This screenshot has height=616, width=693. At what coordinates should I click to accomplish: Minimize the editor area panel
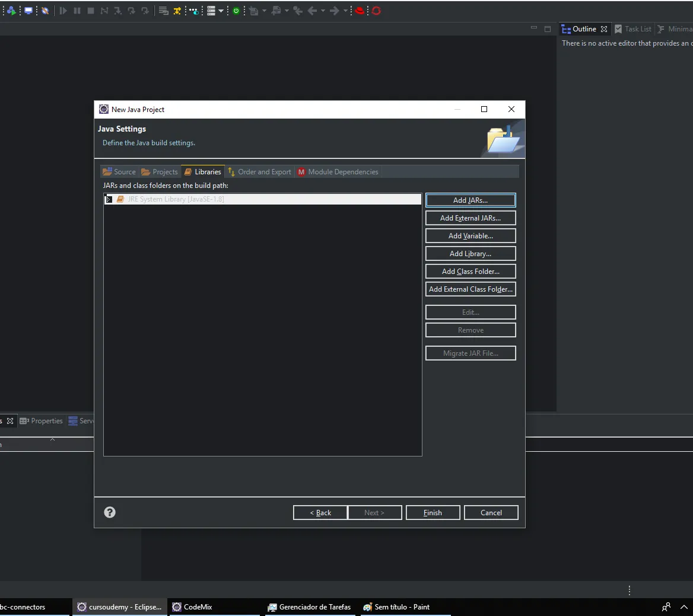point(534,28)
